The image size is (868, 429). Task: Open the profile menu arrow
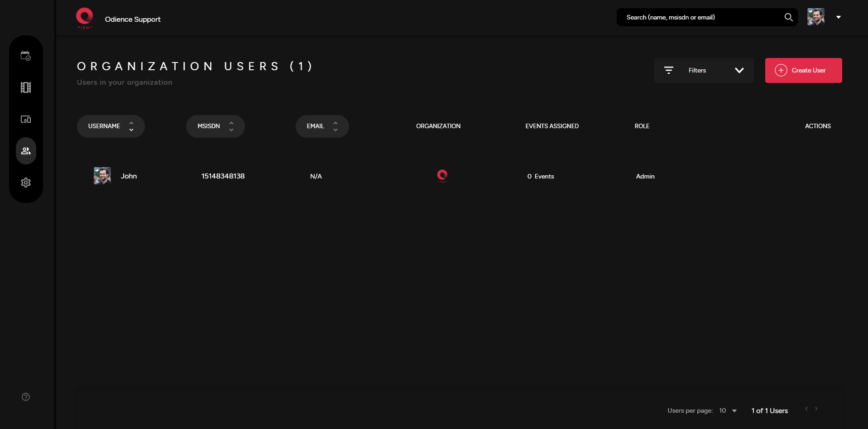839,17
